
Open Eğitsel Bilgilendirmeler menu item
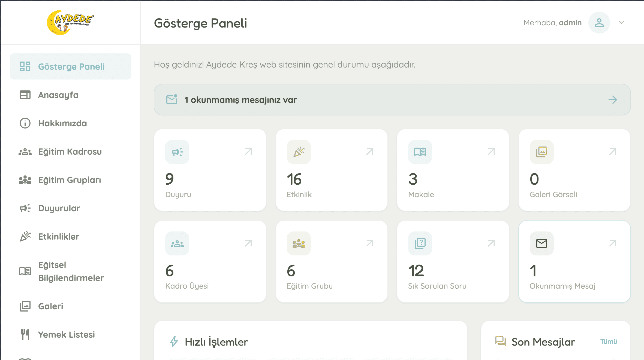click(71, 271)
